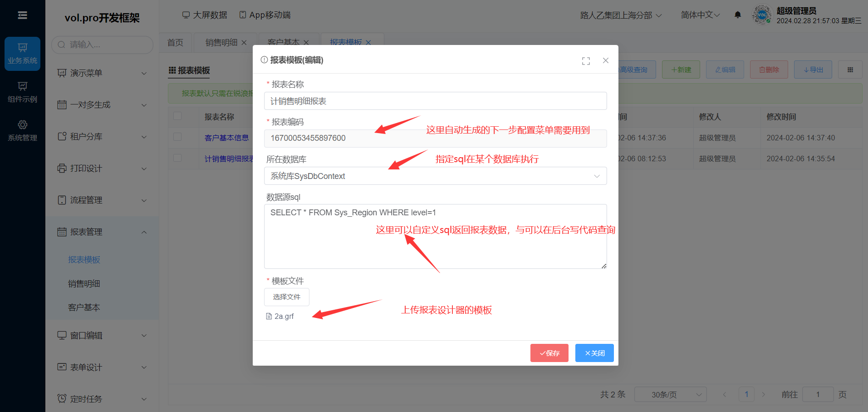Screen dimensions: 868x412
Task: Check the select-all checkbox in table header
Action: [177, 116]
